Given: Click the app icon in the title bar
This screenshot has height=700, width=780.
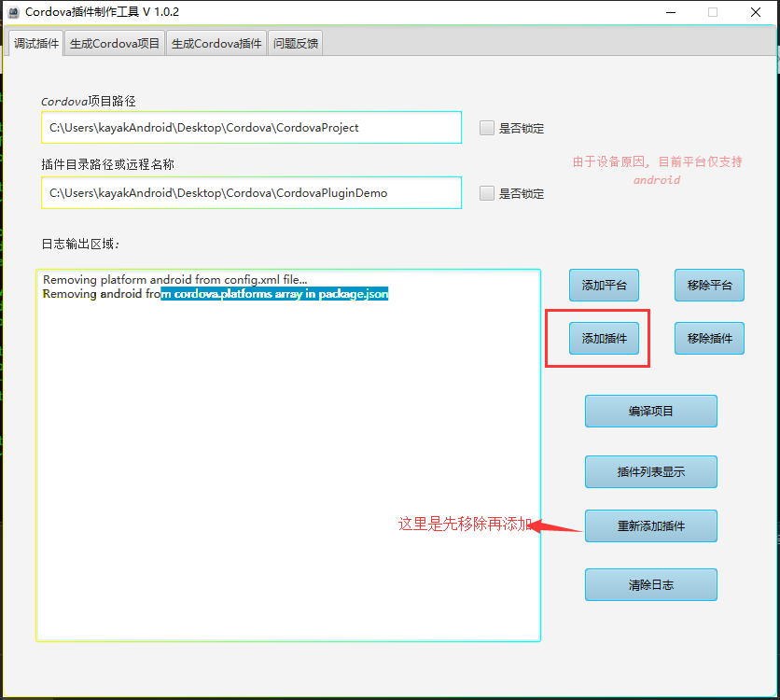Looking at the screenshot, I should pos(13,12).
